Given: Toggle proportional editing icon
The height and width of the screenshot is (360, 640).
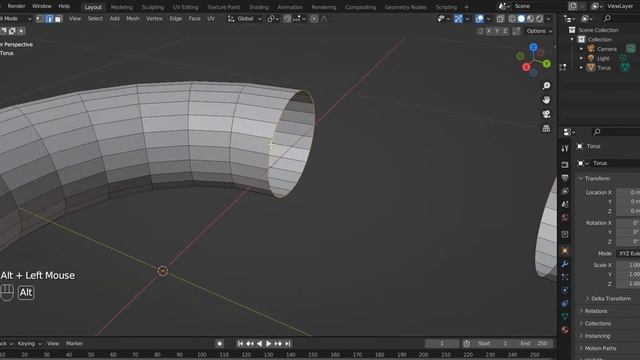Looking at the screenshot, I should [314, 19].
